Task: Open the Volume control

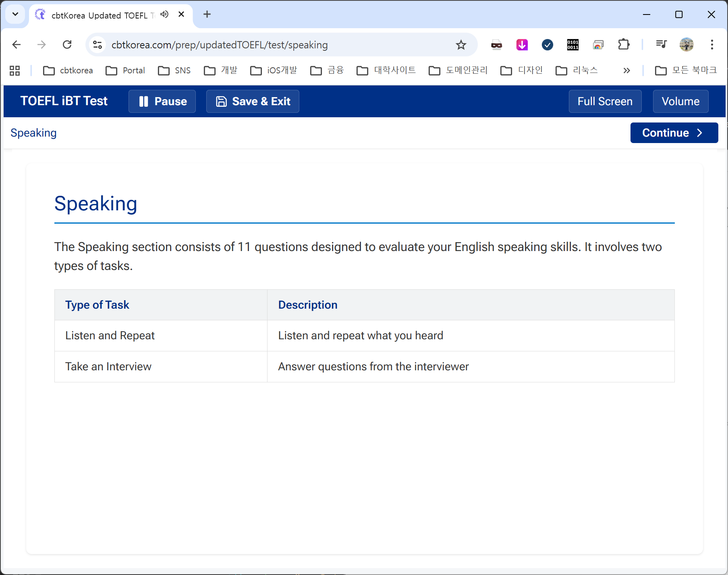Action: pyautogui.click(x=680, y=101)
